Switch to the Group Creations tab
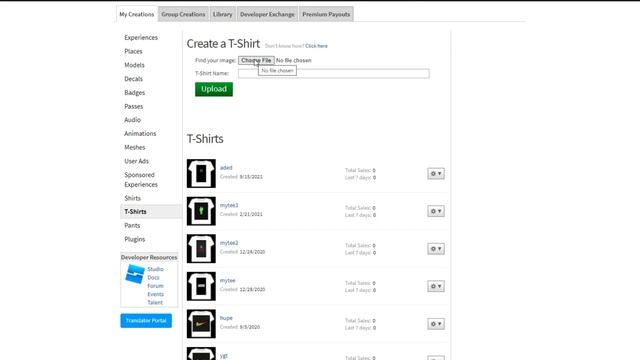640x360 pixels. 183,14
